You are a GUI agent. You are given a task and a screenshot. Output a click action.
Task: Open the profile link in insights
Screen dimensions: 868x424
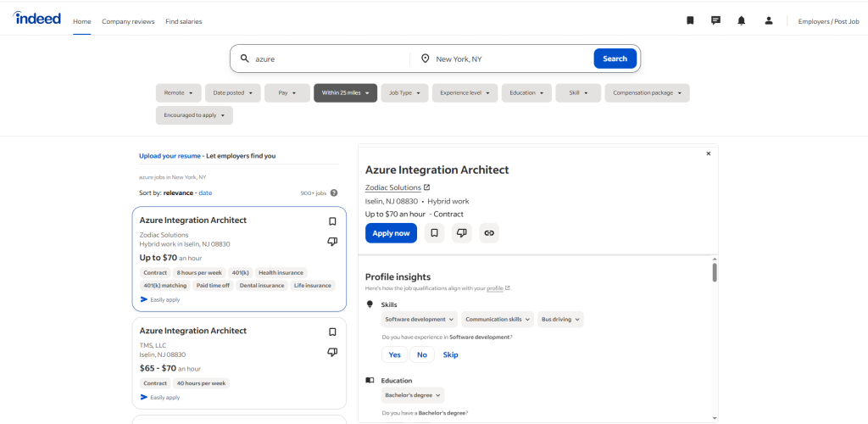tap(495, 288)
